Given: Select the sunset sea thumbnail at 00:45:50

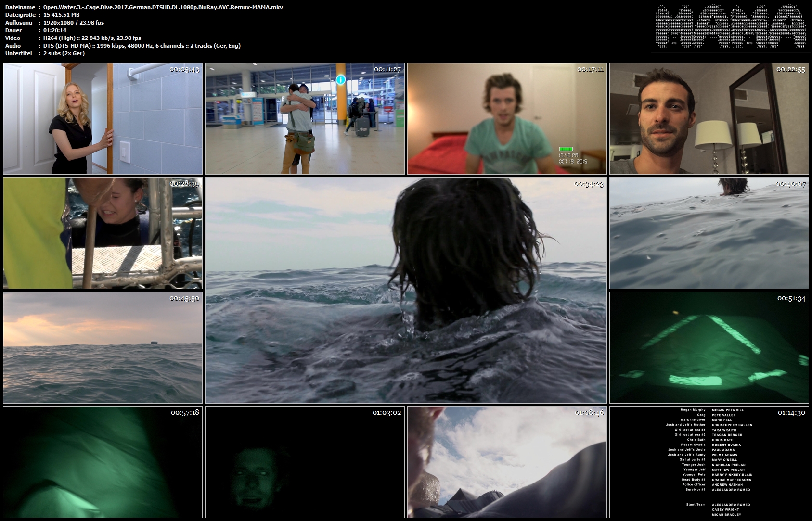Looking at the screenshot, I should (103, 347).
